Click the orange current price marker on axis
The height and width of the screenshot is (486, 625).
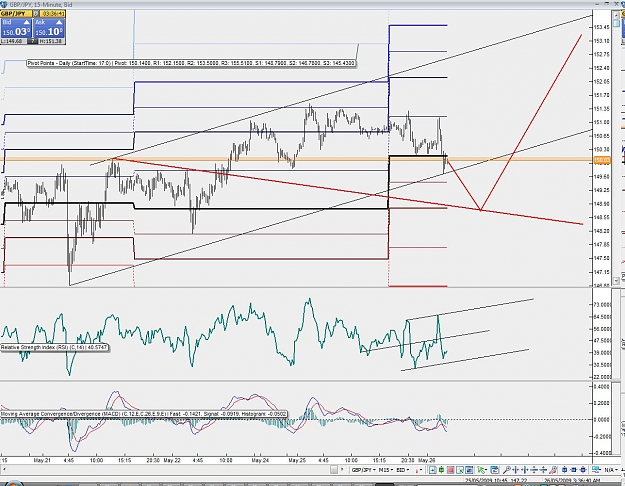tap(602, 160)
